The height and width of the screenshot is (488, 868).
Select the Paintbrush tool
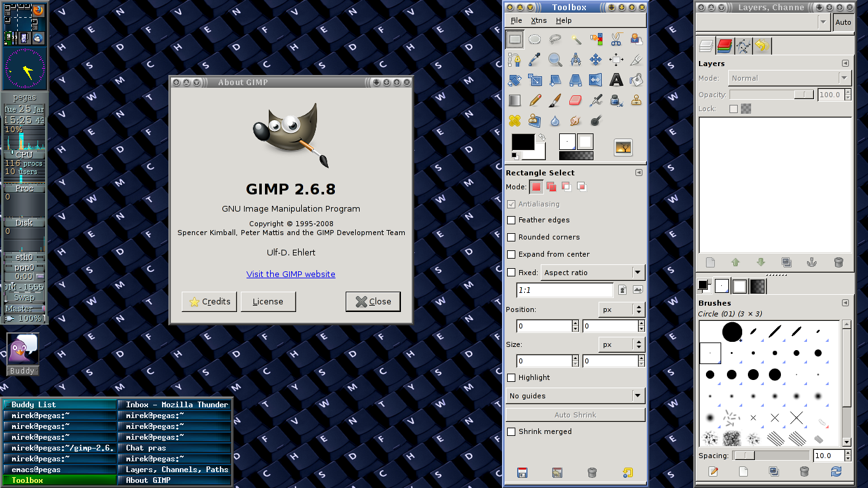click(x=555, y=100)
